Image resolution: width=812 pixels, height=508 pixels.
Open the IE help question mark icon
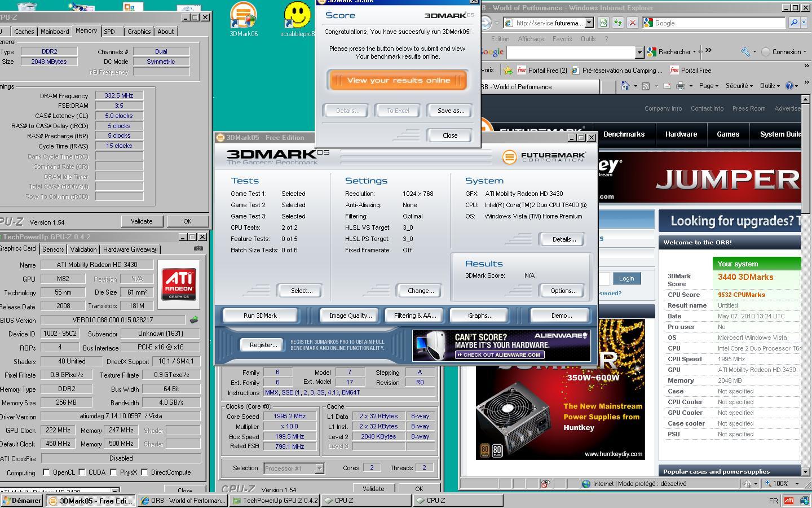click(789, 86)
